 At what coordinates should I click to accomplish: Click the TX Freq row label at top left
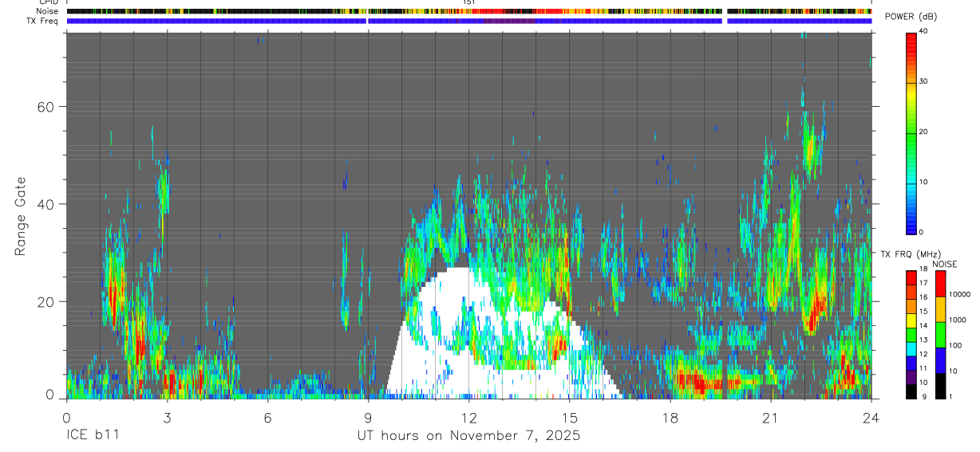pyautogui.click(x=42, y=21)
